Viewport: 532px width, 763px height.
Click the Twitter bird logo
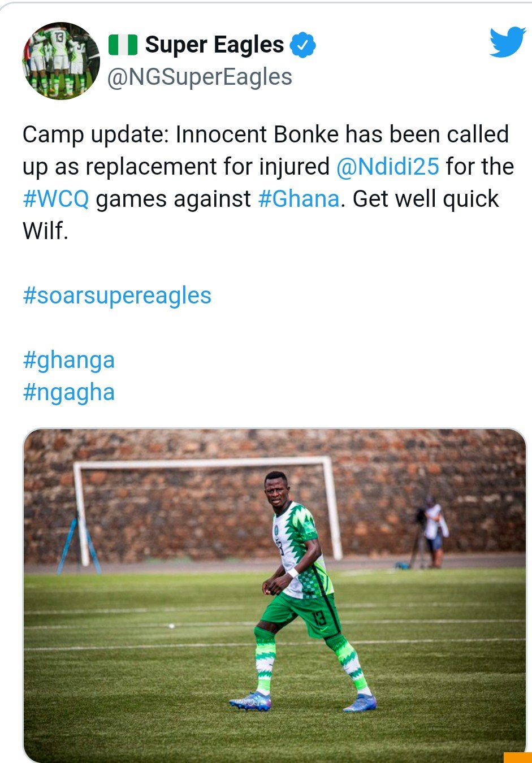point(507,42)
